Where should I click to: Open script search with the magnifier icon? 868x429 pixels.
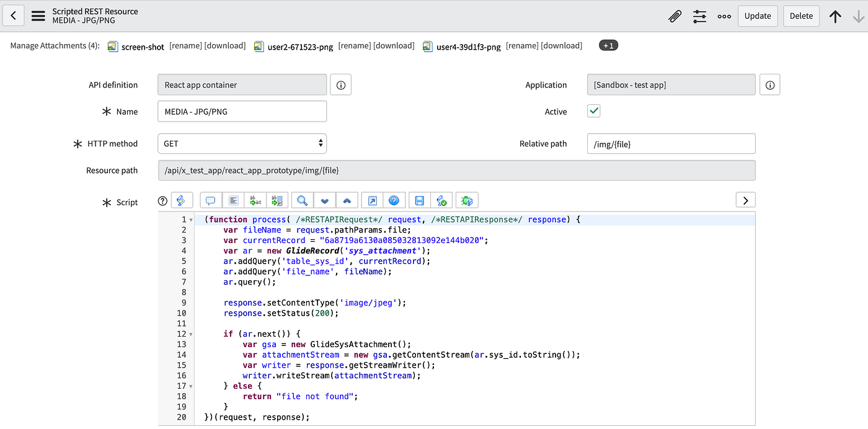301,200
